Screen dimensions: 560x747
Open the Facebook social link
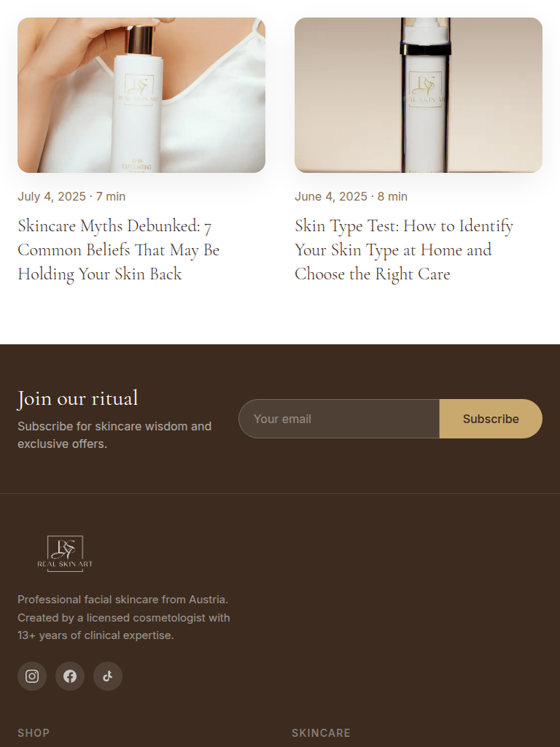point(70,676)
